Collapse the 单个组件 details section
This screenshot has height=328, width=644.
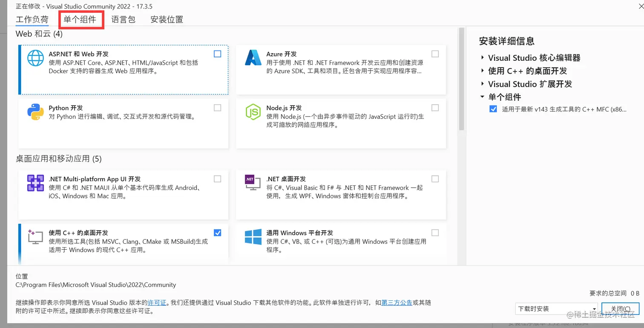click(483, 97)
